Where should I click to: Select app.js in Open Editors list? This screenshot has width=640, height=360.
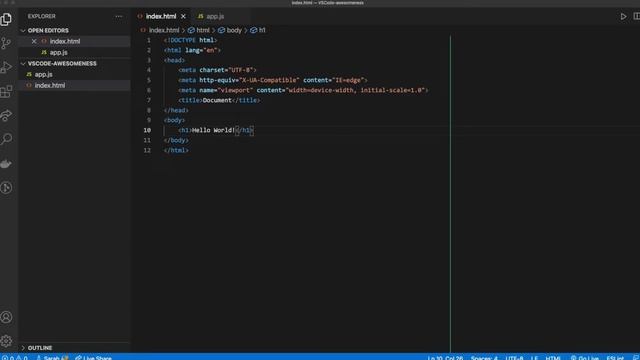(x=58, y=52)
